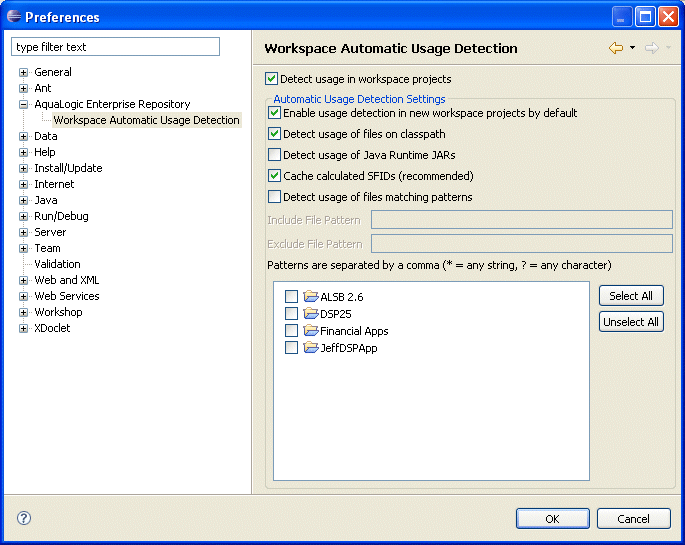
Task: Click the Eclipse icon in title bar
Action: pos(14,17)
